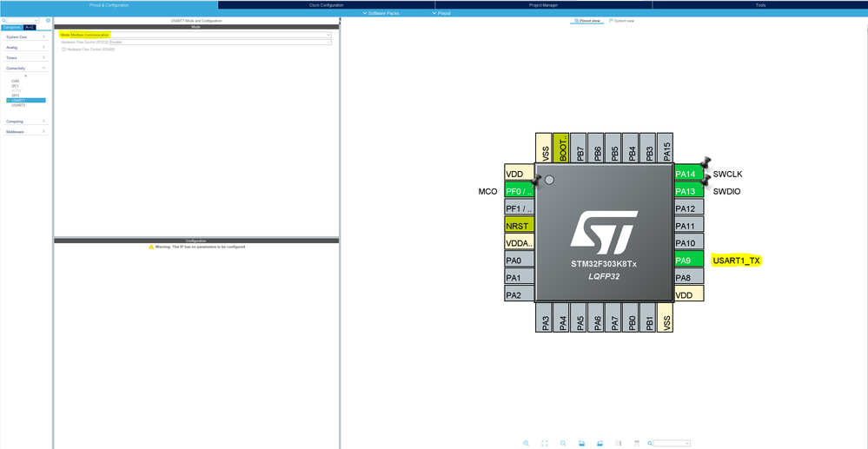Switch to the A->Z tab
868x449 pixels.
tap(30, 27)
